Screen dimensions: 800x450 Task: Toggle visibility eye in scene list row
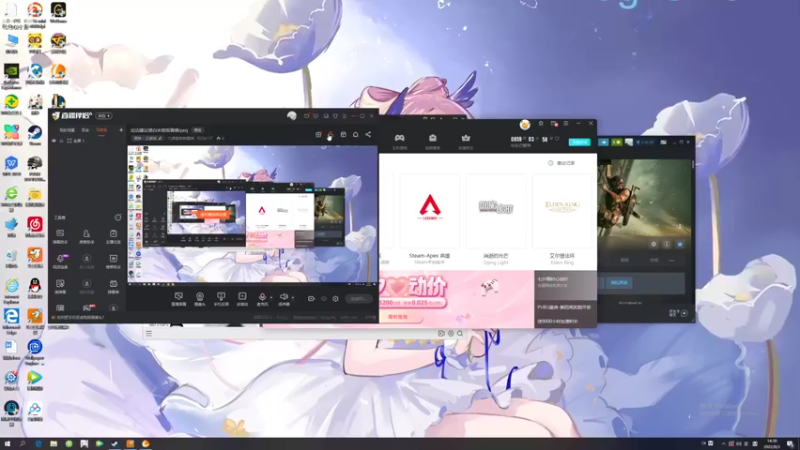[x=54, y=140]
